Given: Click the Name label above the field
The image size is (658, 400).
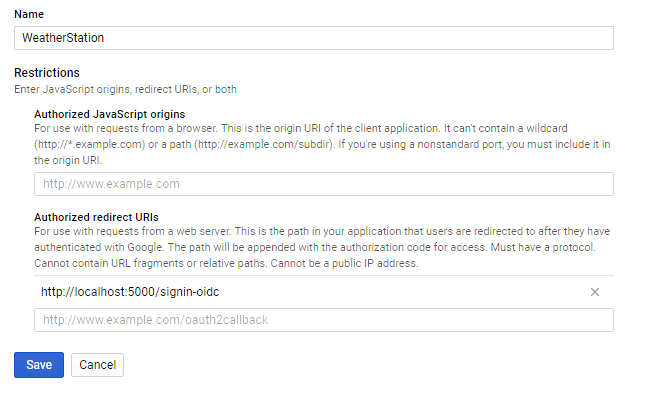Looking at the screenshot, I should [29, 14].
